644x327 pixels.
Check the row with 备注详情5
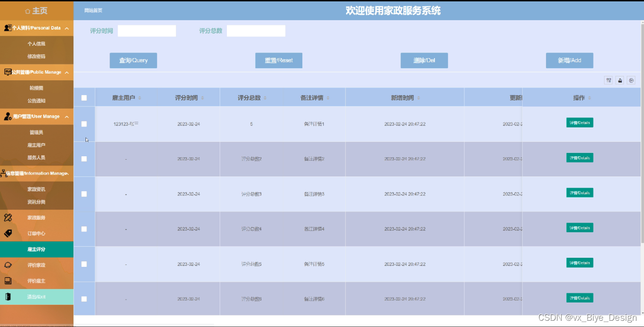[x=84, y=264]
